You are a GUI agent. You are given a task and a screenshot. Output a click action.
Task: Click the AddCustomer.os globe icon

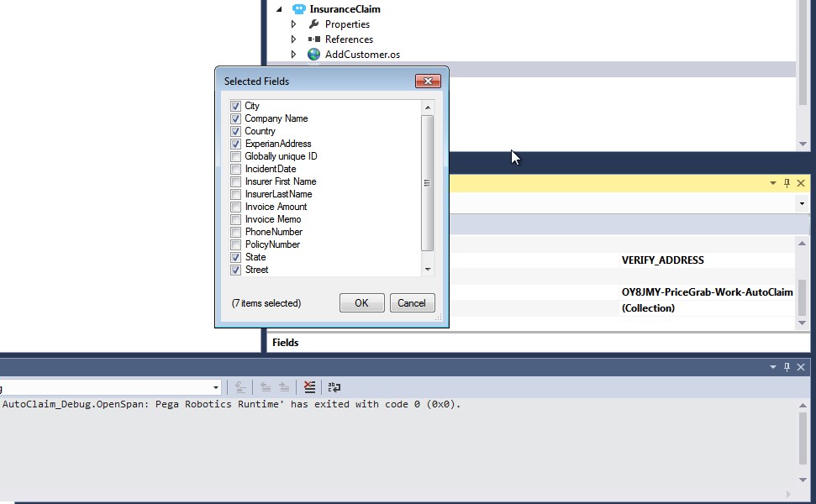[x=313, y=55]
